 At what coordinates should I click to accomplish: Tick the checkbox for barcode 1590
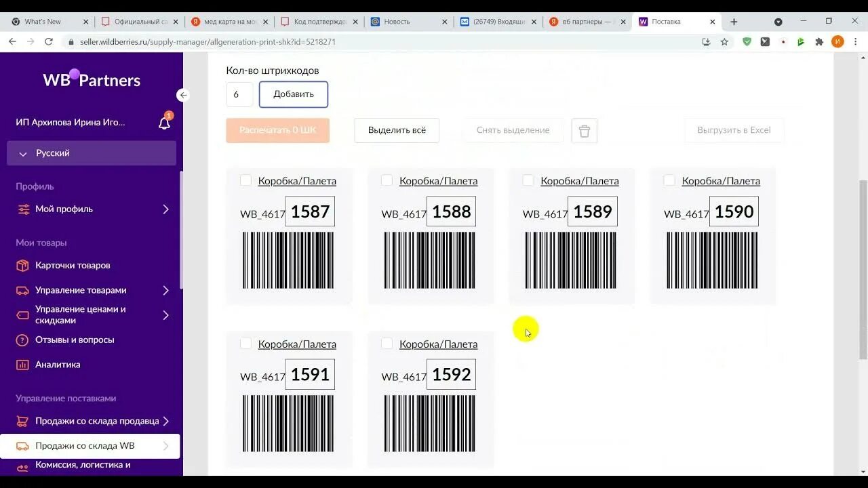pos(669,180)
